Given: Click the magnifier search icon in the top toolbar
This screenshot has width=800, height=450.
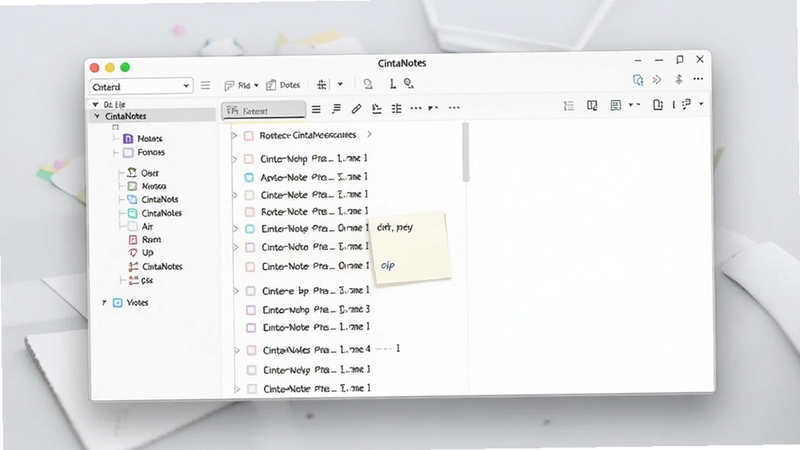Looking at the screenshot, I should 409,84.
